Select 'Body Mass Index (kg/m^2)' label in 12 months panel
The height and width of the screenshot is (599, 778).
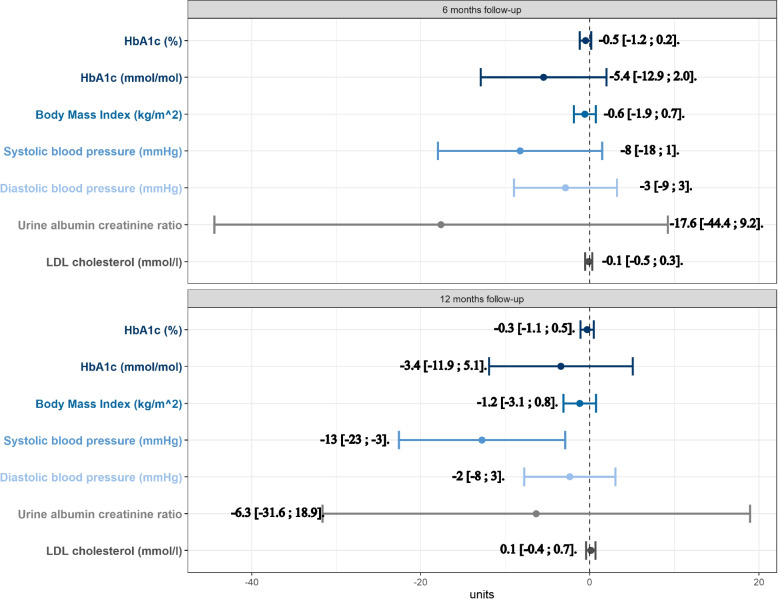[109, 404]
